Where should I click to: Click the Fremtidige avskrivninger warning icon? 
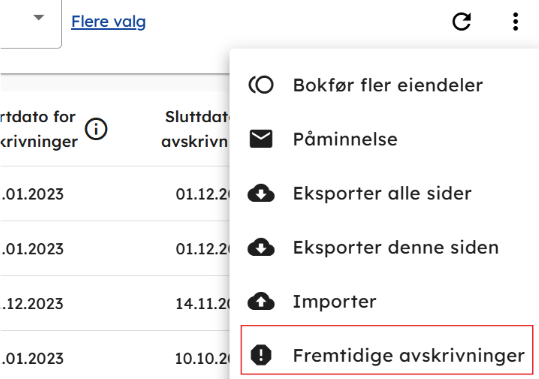261,355
